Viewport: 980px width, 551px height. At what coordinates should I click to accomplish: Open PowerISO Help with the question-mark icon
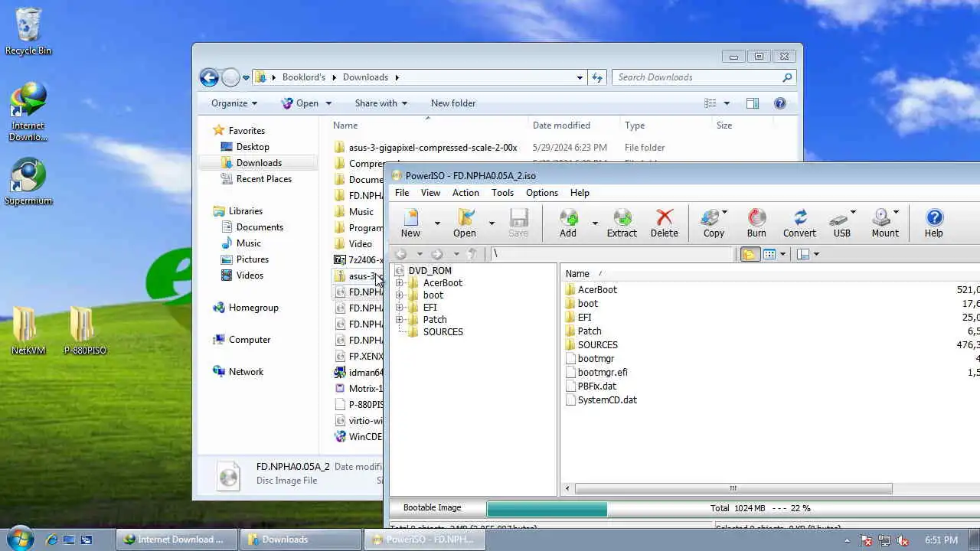934,217
